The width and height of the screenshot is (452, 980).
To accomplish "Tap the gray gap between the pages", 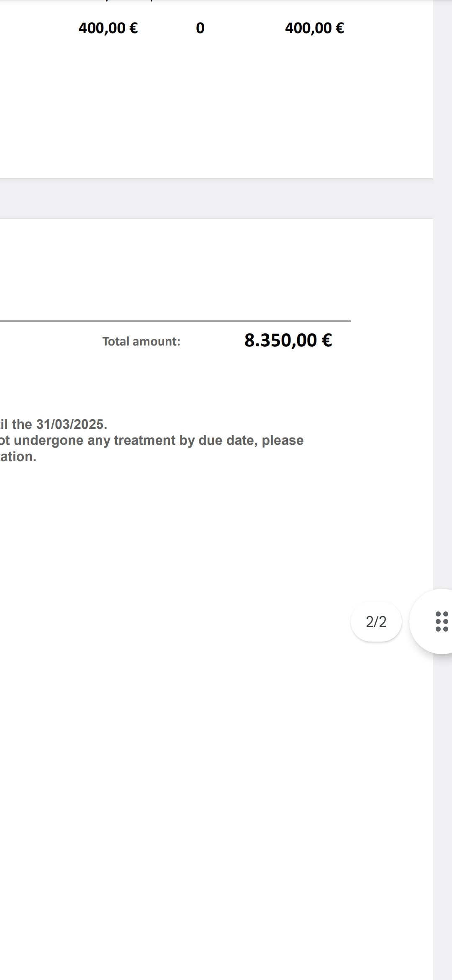I will coord(209,199).
